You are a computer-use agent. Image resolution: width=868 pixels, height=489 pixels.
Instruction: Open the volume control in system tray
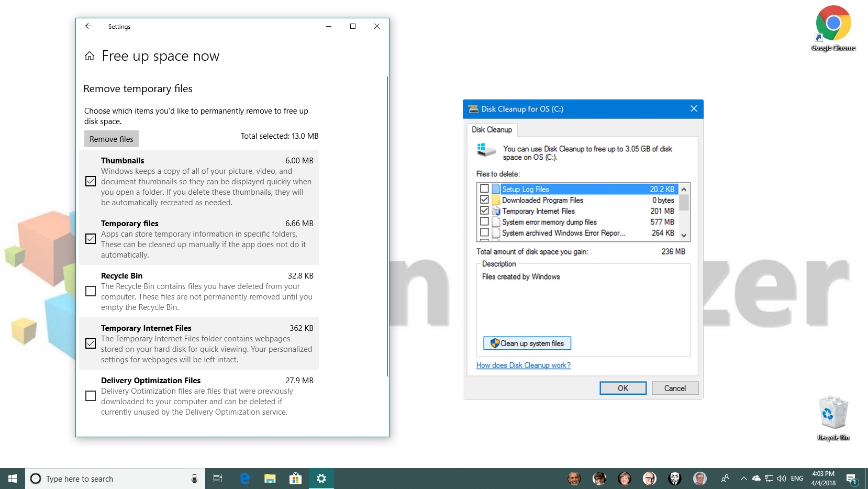coord(781,479)
